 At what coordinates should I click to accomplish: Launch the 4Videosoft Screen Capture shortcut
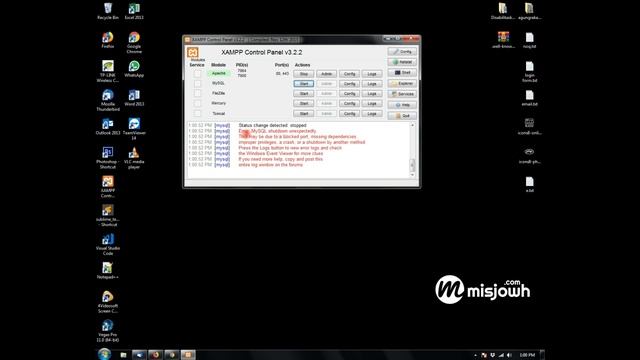(108, 302)
